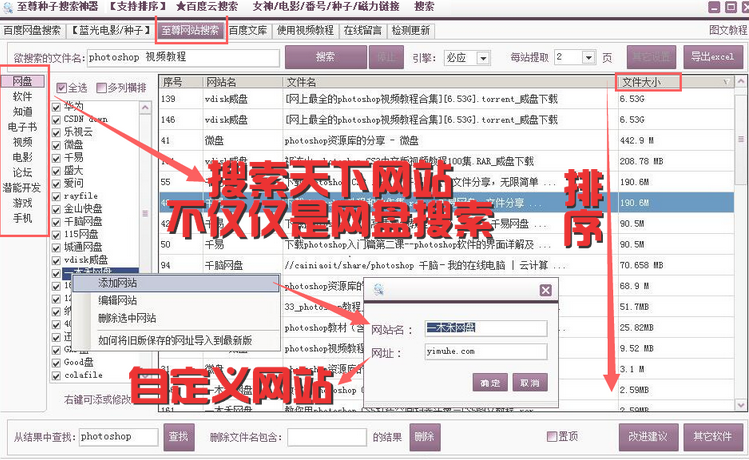
Task: Click the 查找 find button
Action: (179, 437)
